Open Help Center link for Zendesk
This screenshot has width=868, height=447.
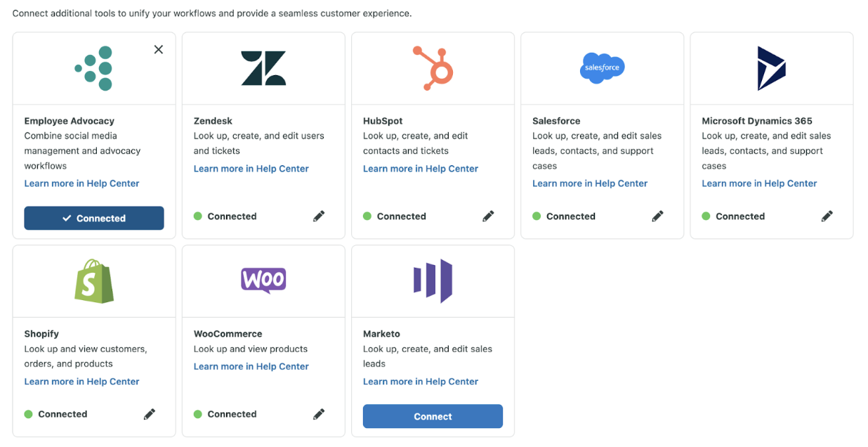[251, 169]
